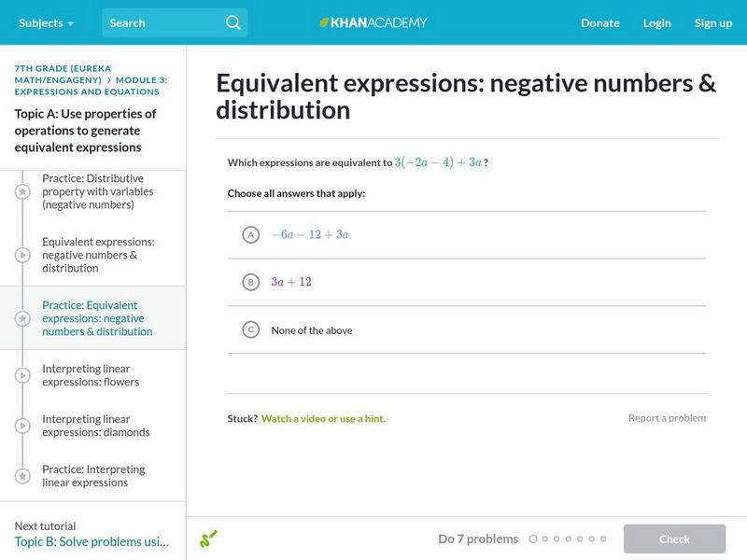Click play icon beside Equivalent expressions video
747x560 pixels.
22,255
